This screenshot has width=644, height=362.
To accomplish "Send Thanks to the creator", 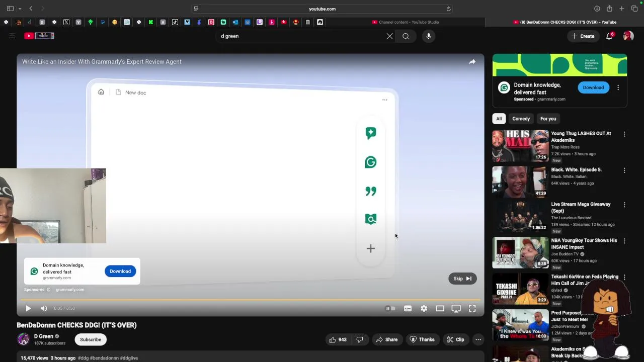I will coord(422,339).
